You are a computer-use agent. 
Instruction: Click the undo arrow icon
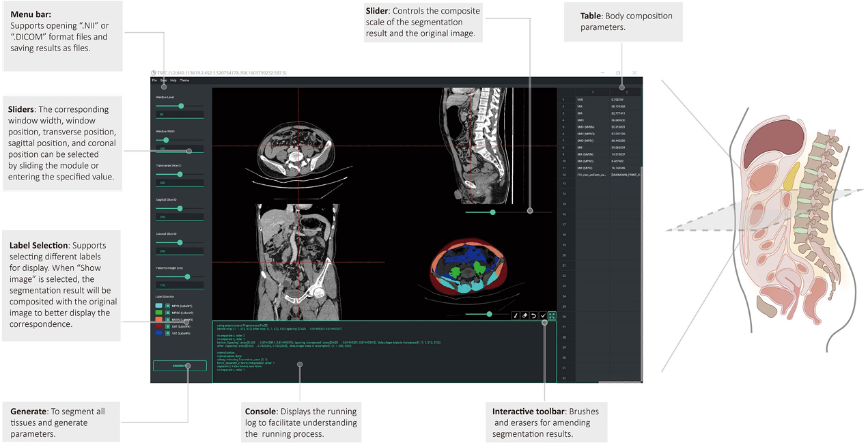[x=534, y=316]
